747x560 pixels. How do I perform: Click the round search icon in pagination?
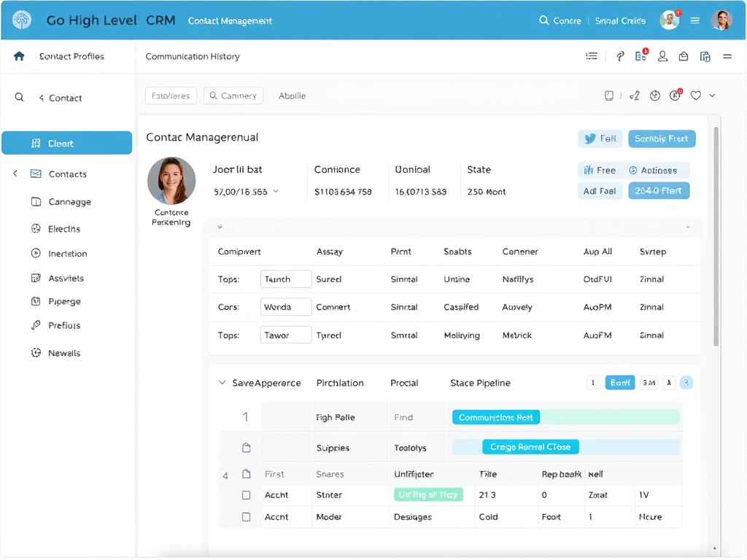coord(686,382)
